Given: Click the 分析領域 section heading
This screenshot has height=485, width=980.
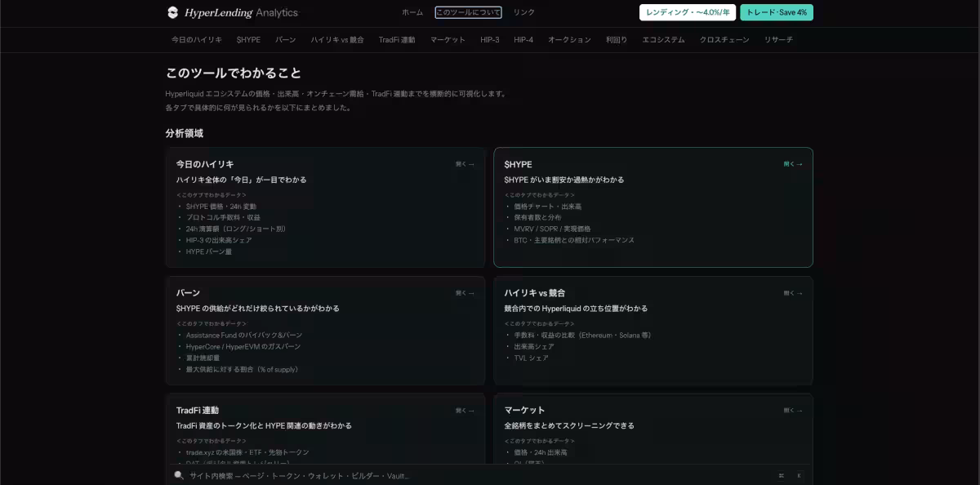Looking at the screenshot, I should (184, 133).
